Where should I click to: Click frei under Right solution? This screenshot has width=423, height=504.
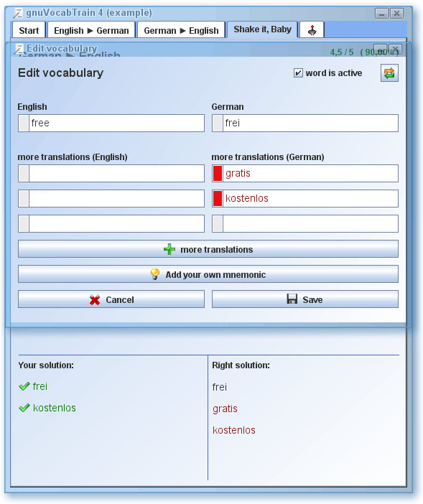pyautogui.click(x=220, y=387)
